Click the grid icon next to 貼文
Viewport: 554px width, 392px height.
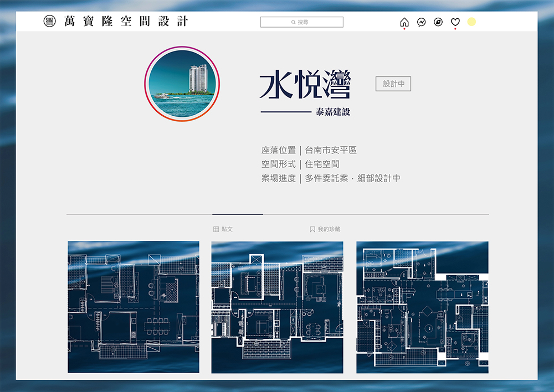pyautogui.click(x=216, y=229)
